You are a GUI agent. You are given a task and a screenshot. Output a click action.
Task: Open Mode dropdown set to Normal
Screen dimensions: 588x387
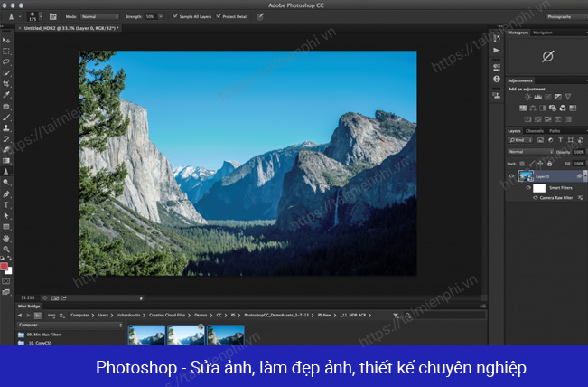(x=99, y=16)
